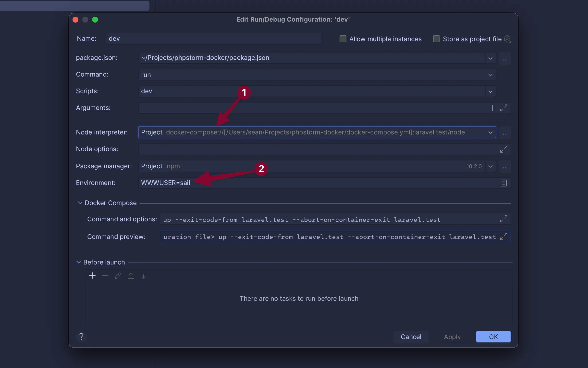Remove the selected Before launch task
This screenshot has width=588, height=368.
tap(105, 276)
